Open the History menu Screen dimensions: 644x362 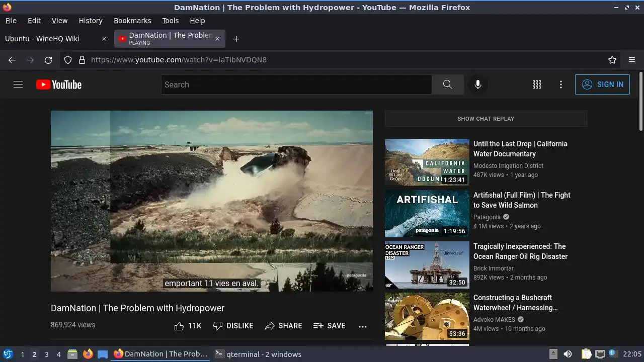tap(91, 21)
